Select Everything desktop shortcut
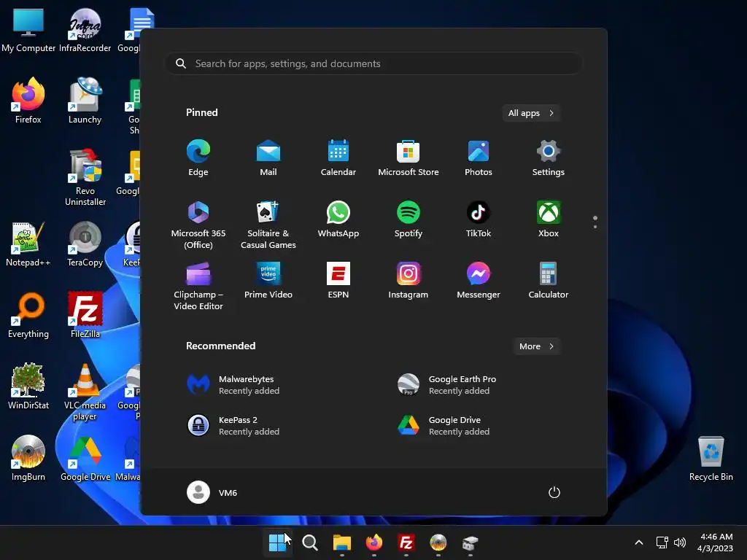The height and width of the screenshot is (560, 747). coord(28,315)
